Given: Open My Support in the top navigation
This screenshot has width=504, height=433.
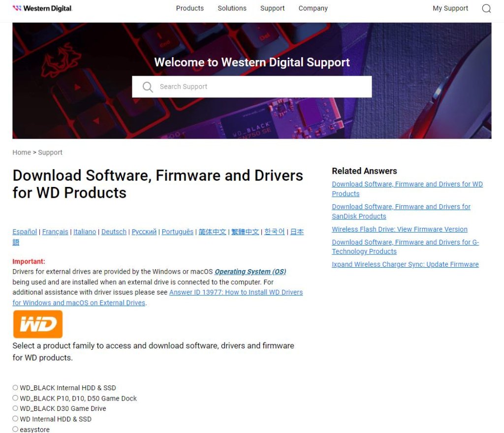Looking at the screenshot, I should point(450,8).
